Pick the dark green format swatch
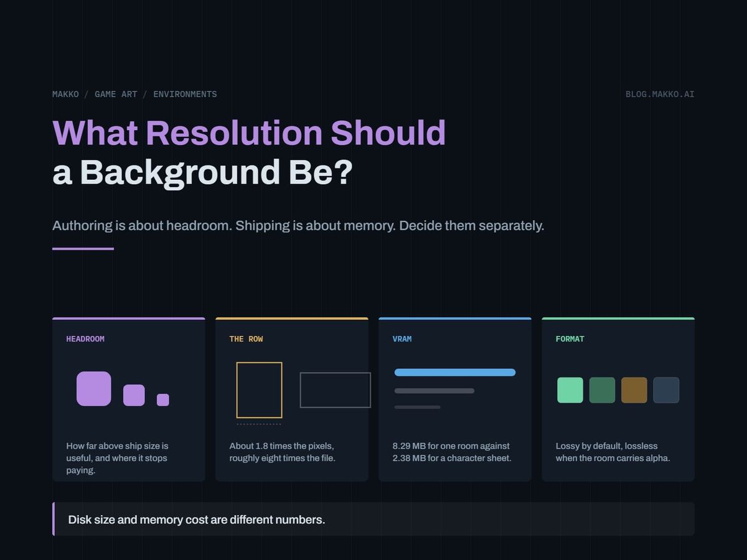Viewport: 747px width, 560px height. (x=603, y=390)
